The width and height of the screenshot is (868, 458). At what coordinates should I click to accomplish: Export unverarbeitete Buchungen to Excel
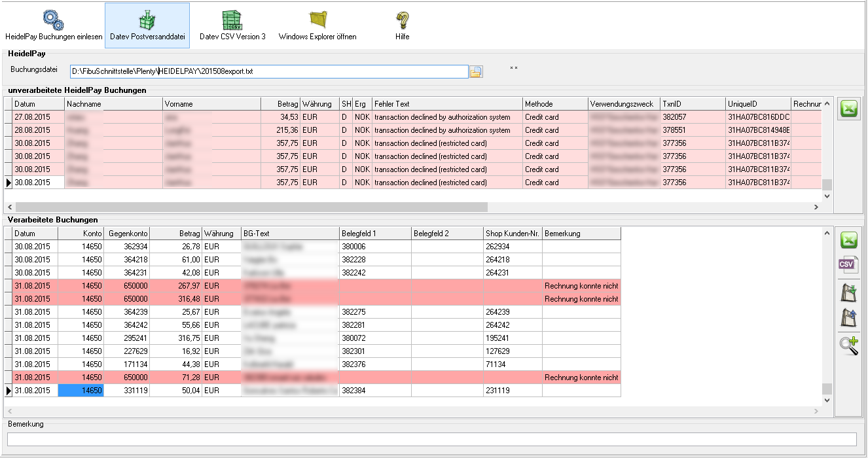[848, 109]
